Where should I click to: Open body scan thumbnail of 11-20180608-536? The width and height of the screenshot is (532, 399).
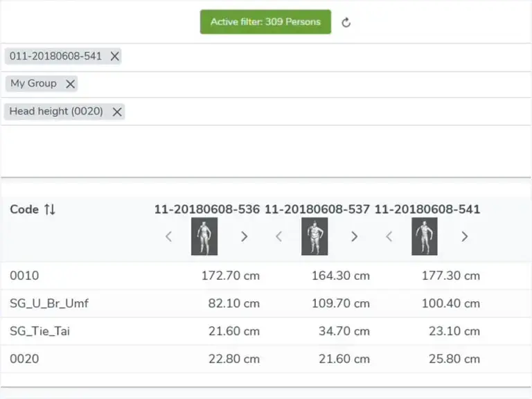tap(204, 236)
